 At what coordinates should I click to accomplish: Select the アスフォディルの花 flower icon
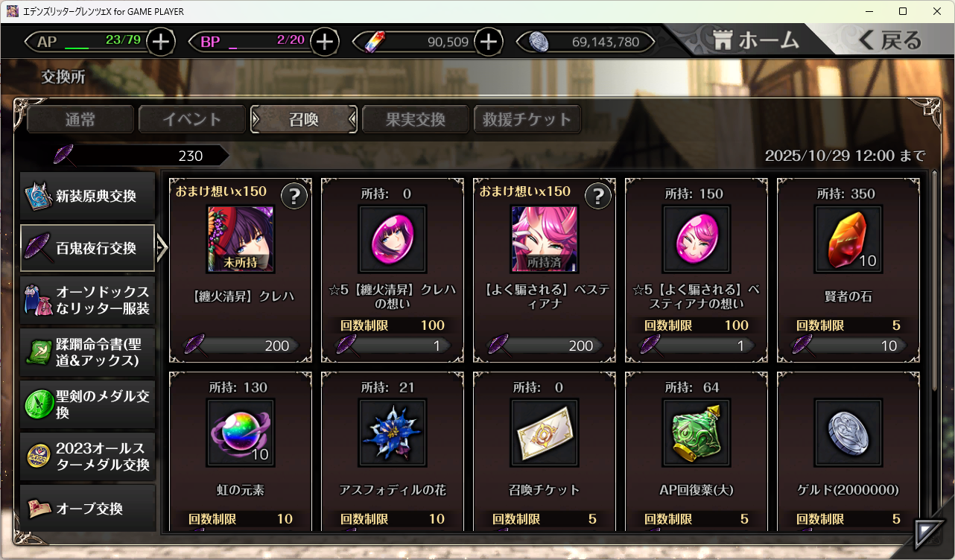coord(393,433)
